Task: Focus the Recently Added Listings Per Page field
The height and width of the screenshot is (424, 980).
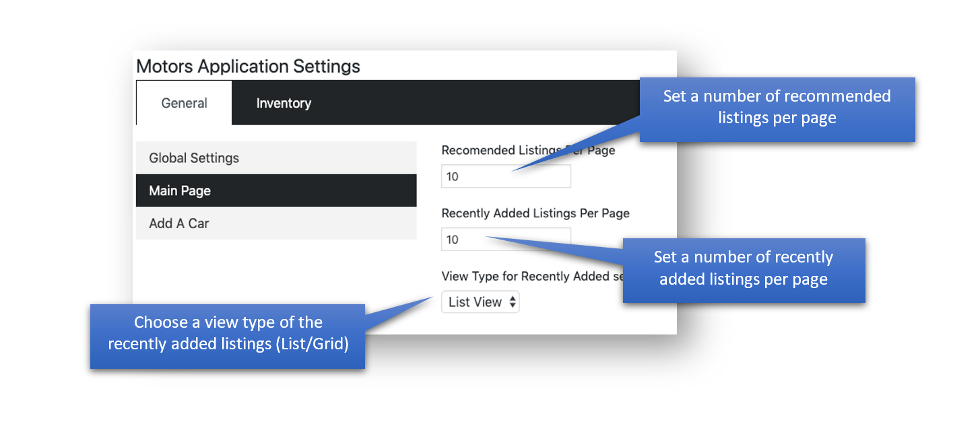Action: pos(506,239)
